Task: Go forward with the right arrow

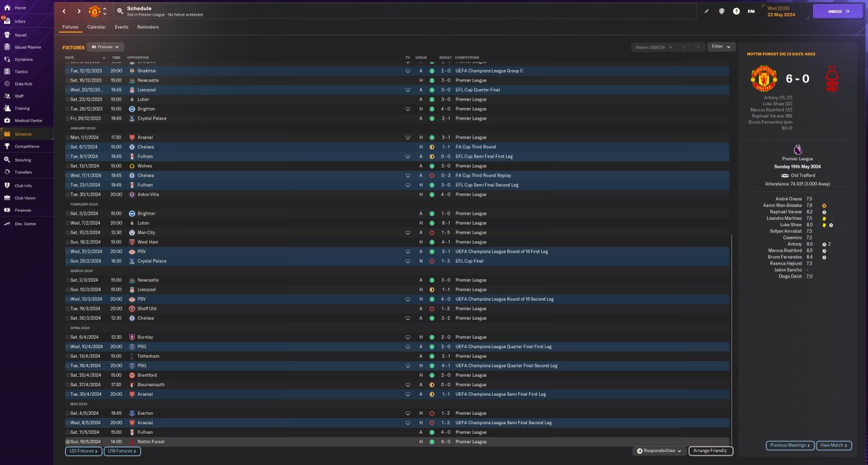Action: [79, 11]
